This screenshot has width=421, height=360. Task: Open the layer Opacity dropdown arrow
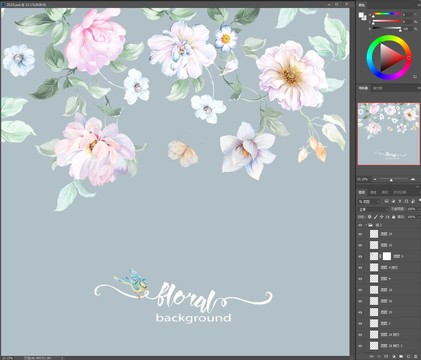(x=419, y=209)
